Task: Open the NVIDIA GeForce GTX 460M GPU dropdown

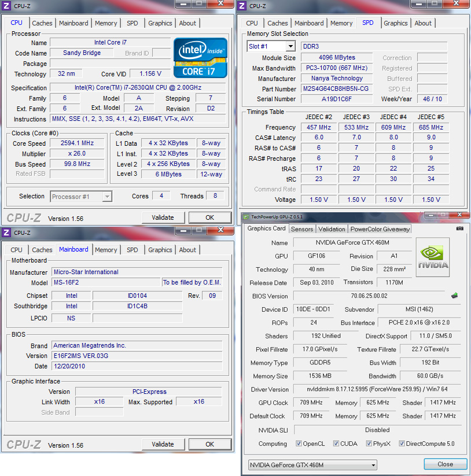Action: click(312, 465)
